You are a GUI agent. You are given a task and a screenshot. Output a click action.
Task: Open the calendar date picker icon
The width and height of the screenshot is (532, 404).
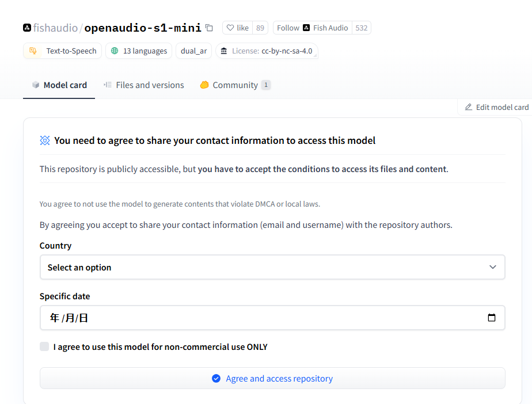(492, 318)
